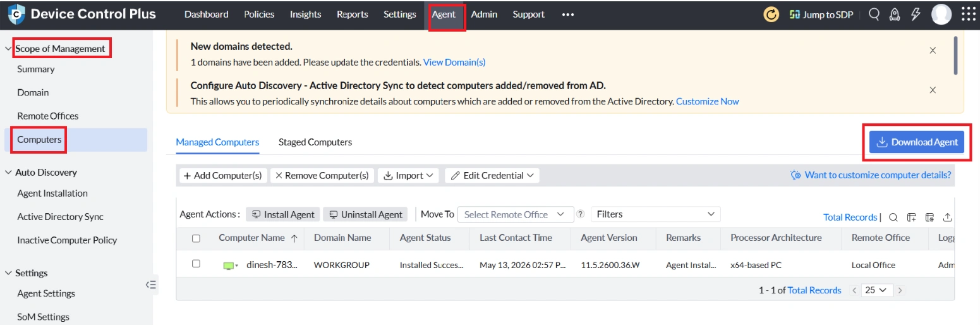Open the nine-dot apps grid
This screenshot has width=980, height=325.
968,14
